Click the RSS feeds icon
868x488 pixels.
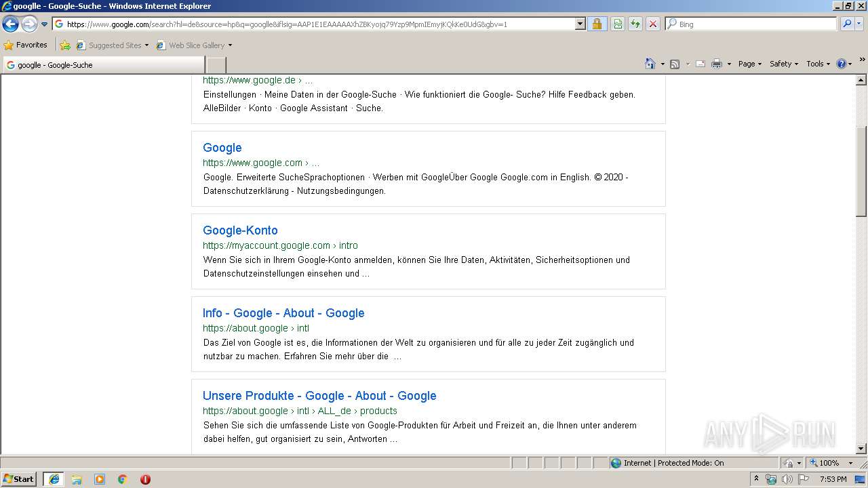point(675,64)
